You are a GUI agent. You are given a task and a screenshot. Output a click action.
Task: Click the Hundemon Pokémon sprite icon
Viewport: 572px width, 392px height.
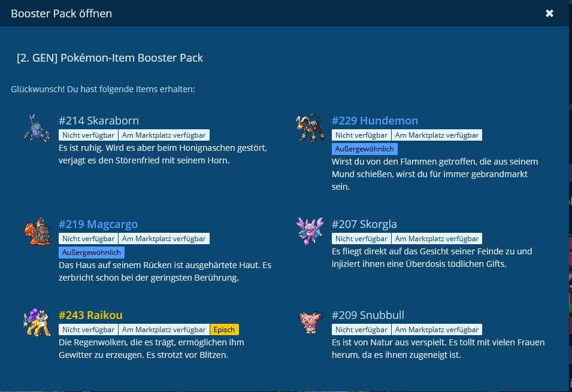pyautogui.click(x=310, y=128)
